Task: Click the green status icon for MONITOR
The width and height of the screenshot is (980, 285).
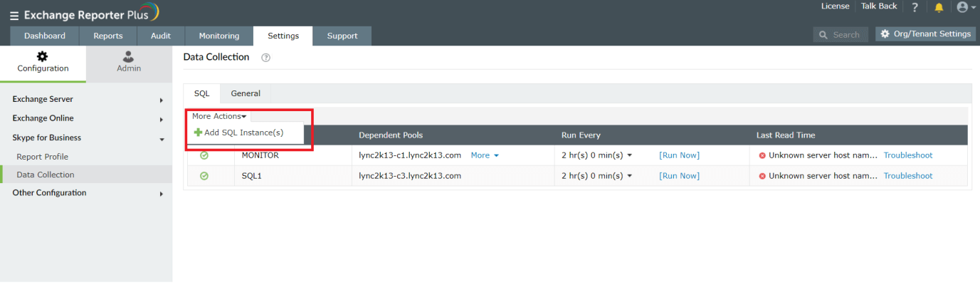Action: [204, 155]
